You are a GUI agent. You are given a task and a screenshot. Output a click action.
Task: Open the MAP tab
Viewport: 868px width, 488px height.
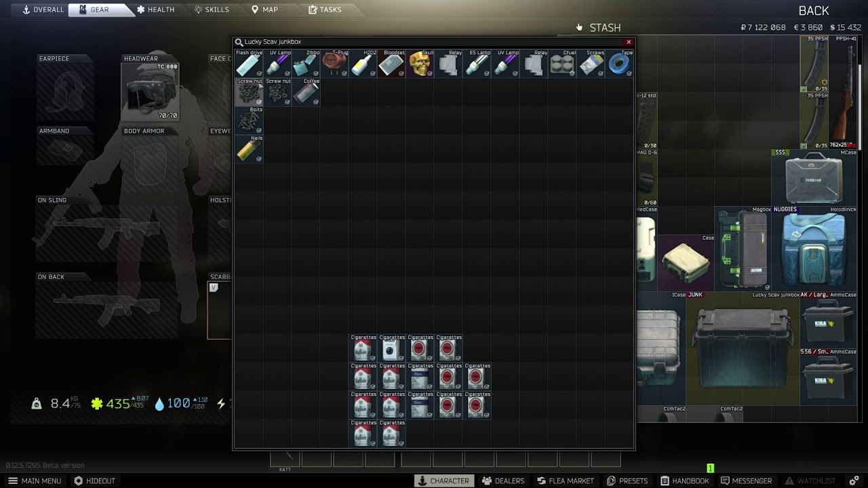264,9
